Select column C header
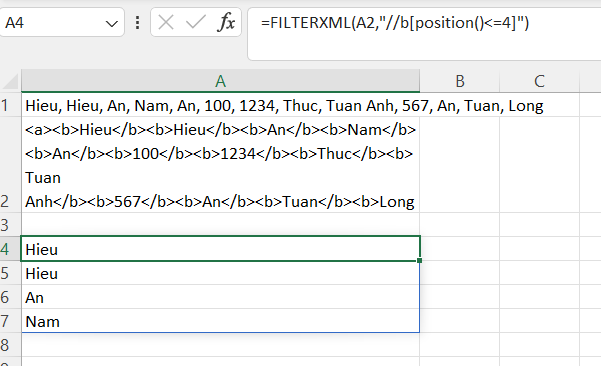This screenshot has height=366, width=601. 540,81
